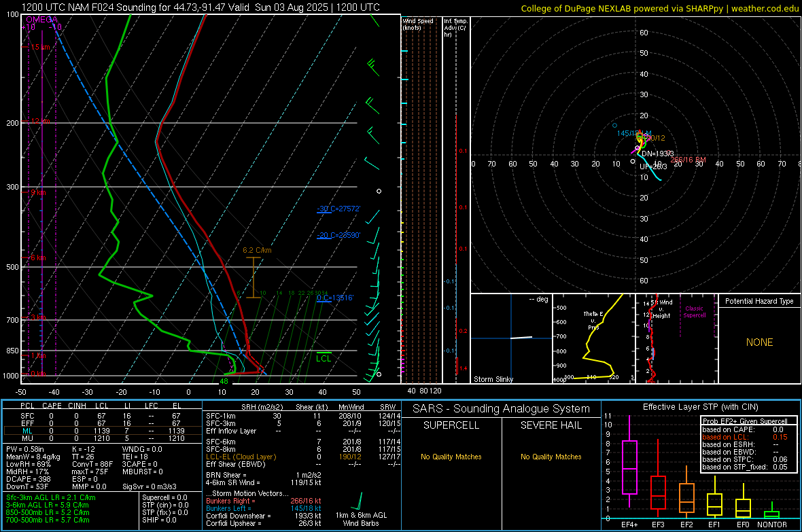
Task: Click the Bunkers Left storm motion entry
Action: [x=264, y=508]
